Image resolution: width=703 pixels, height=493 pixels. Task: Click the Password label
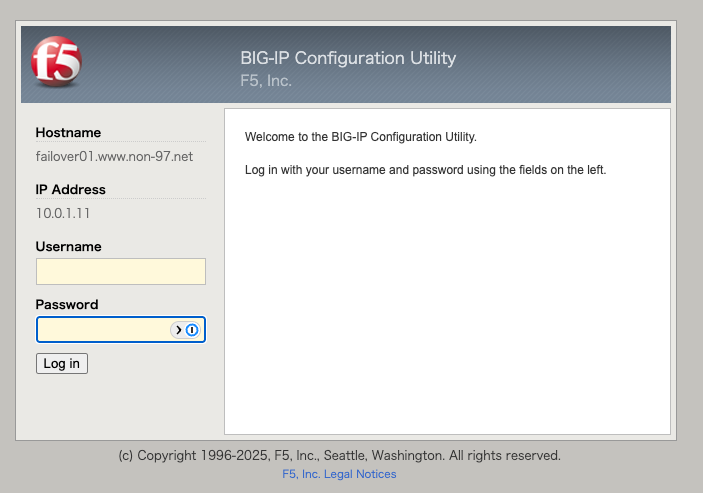(67, 305)
